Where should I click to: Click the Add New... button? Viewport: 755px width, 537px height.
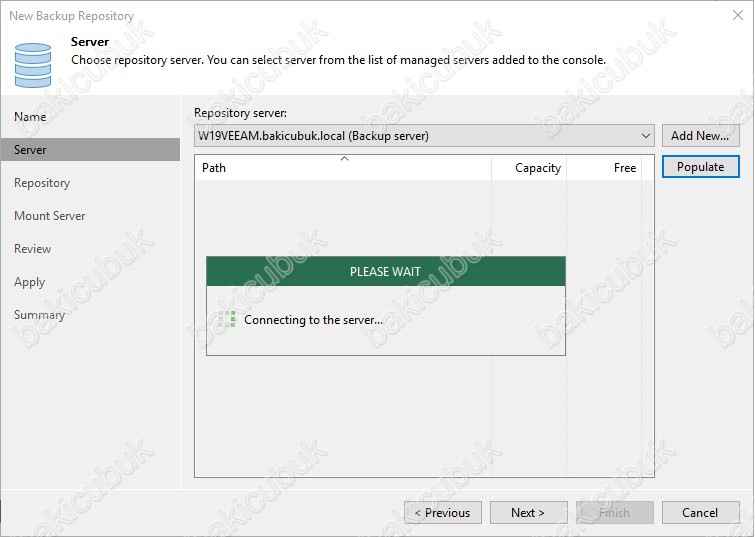(x=701, y=136)
